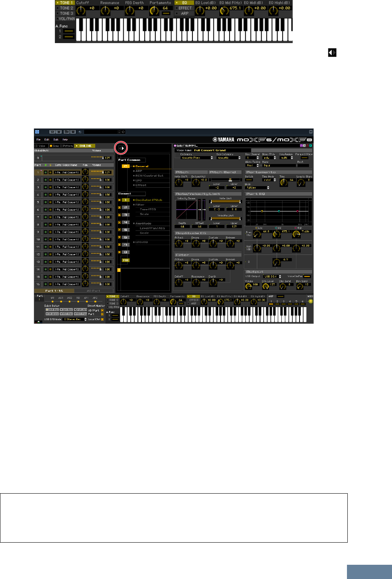Select the Voice mode option
This screenshot has height=579, width=392.
pyautogui.click(x=40, y=146)
